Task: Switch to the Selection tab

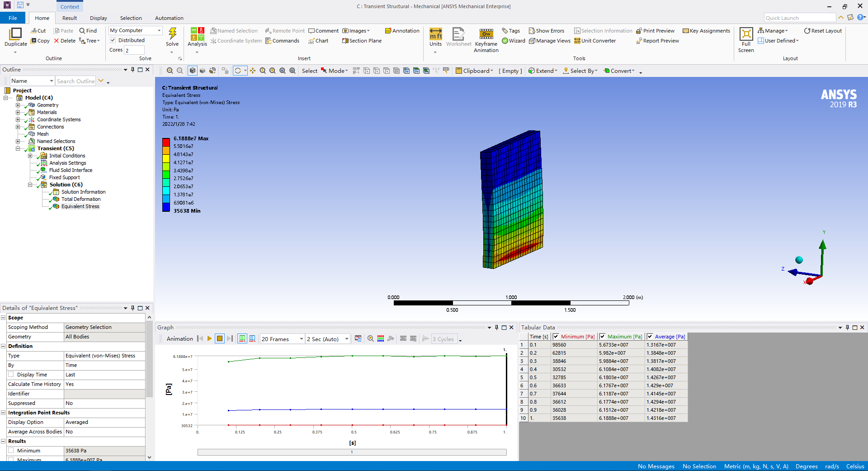Action: click(131, 18)
